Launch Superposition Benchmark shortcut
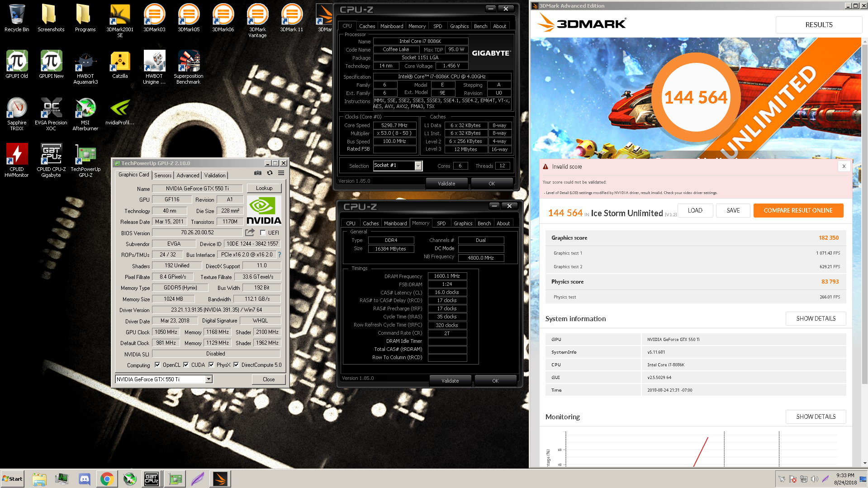Viewport: 868px width, 488px height. 189,67
